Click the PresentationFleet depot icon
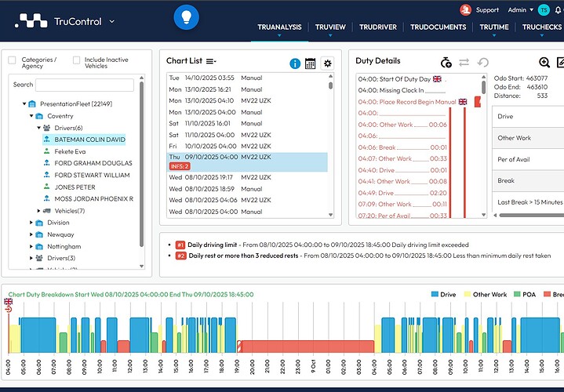Viewport: 564px width, 392px height. pos(32,104)
